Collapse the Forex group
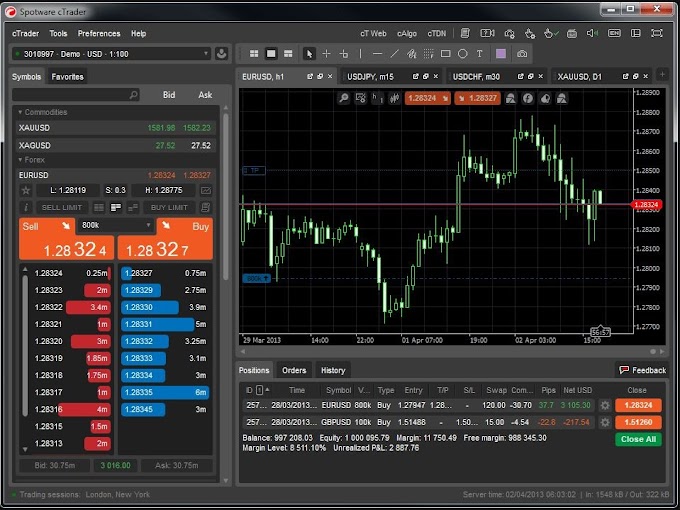680x510 pixels. coord(20,160)
